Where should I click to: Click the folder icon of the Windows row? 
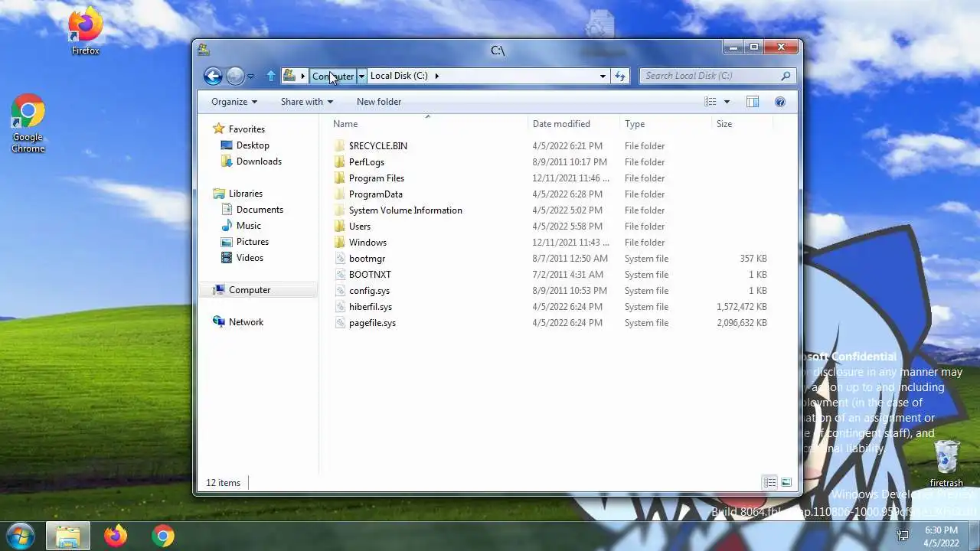[340, 243]
